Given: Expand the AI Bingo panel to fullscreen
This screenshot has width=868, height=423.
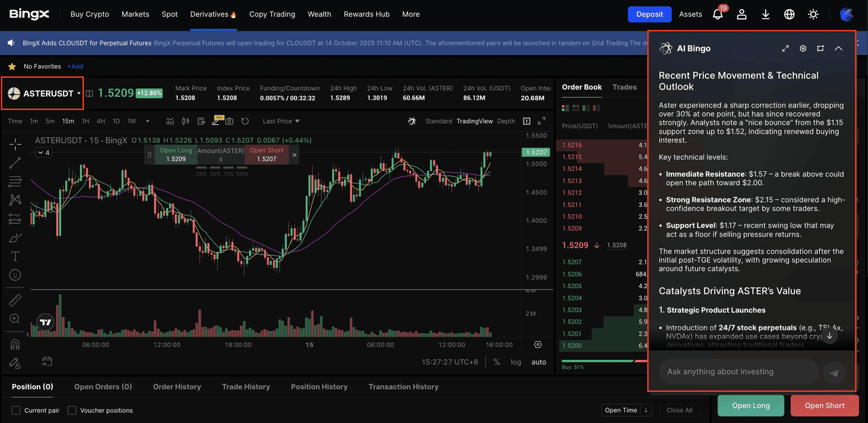Looking at the screenshot, I should [785, 49].
